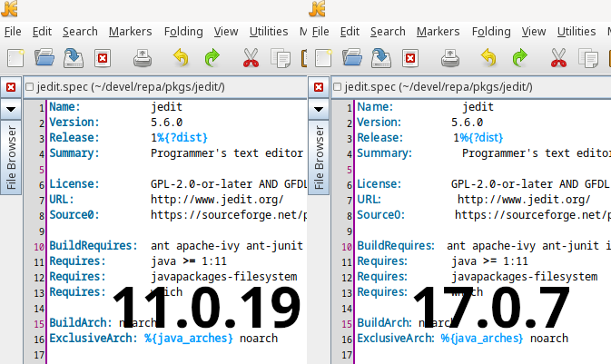
Task: Open Search menu in the right window
Action: click(388, 31)
